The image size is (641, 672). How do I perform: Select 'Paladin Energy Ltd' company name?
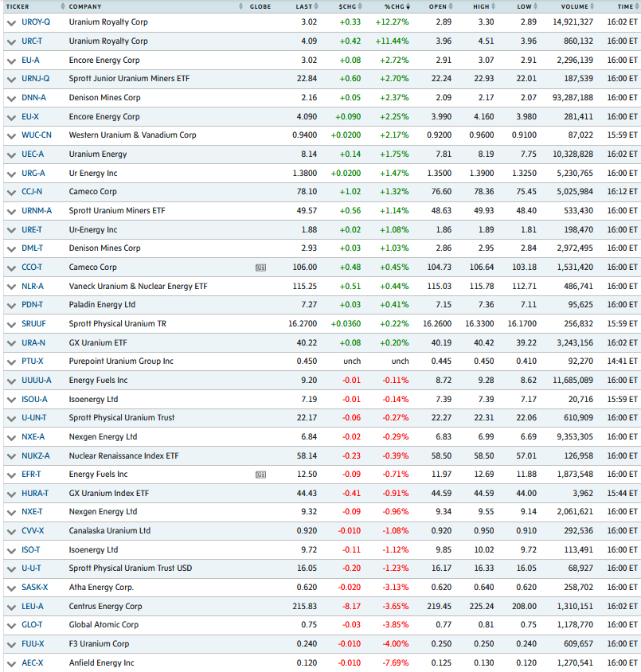pyautogui.click(x=102, y=304)
